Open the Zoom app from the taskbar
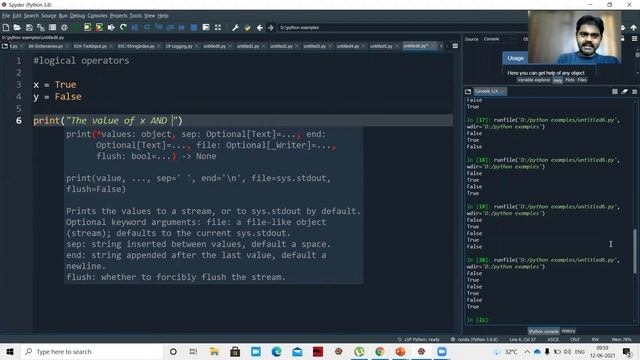 click(x=442, y=351)
